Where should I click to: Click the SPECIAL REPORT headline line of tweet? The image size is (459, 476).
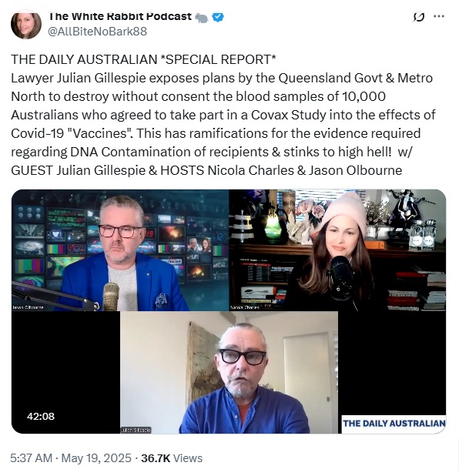143,59
